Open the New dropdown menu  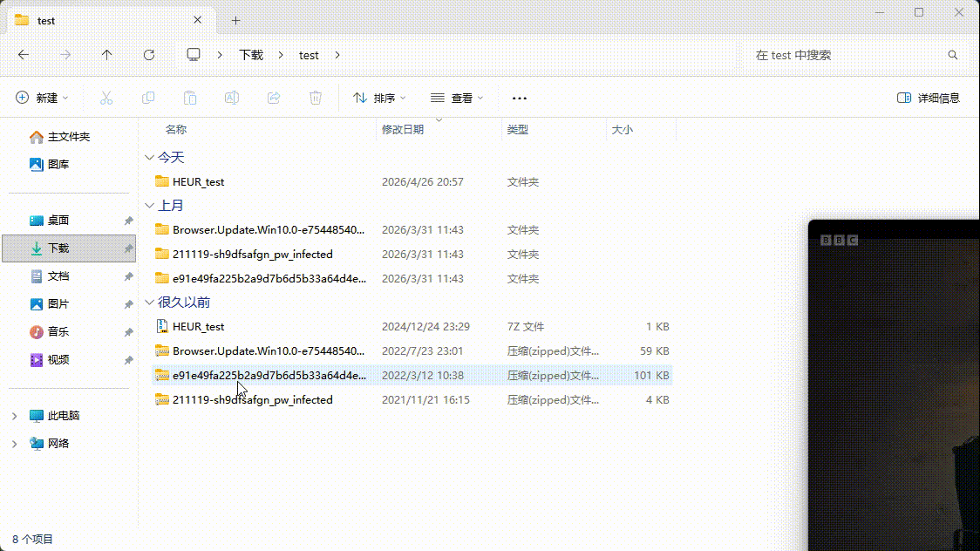[42, 98]
